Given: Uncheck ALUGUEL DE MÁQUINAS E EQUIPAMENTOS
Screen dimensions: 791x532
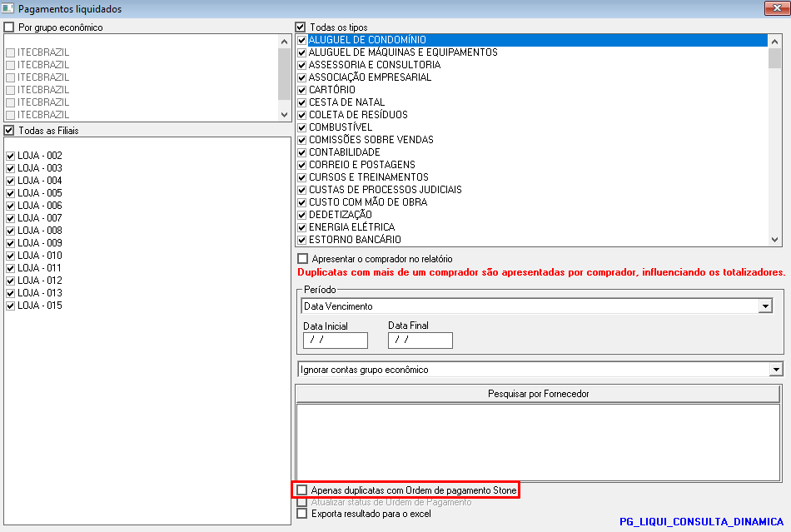Looking at the screenshot, I should pos(302,52).
